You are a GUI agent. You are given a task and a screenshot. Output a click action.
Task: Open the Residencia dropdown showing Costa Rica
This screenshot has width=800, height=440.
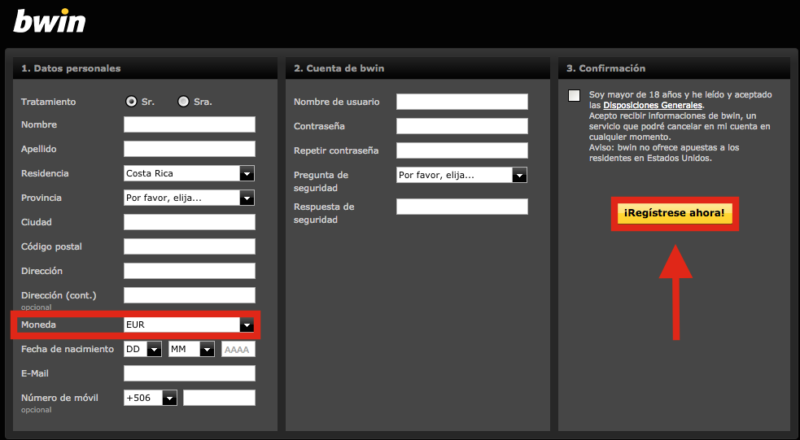tap(189, 174)
